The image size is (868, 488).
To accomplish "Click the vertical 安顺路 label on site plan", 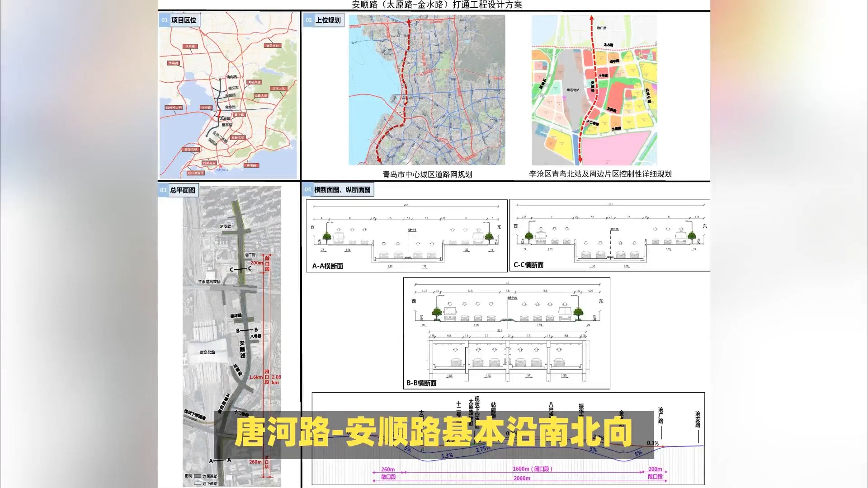I will click(242, 349).
